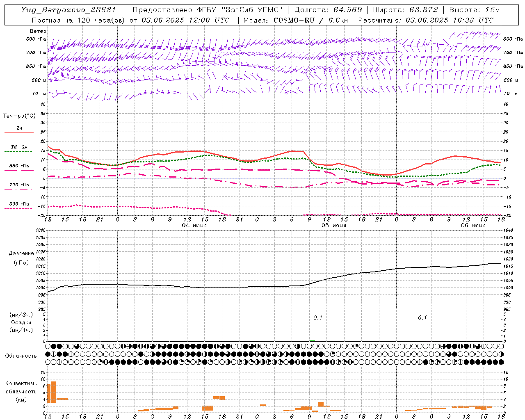Click the Долгота: 64.969 header field
The image size is (525, 420).
coord(328,10)
